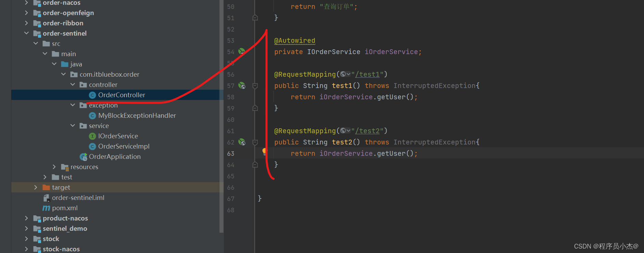This screenshot has height=253, width=644.
Task: Expand the product-nacos module
Action: (26, 218)
